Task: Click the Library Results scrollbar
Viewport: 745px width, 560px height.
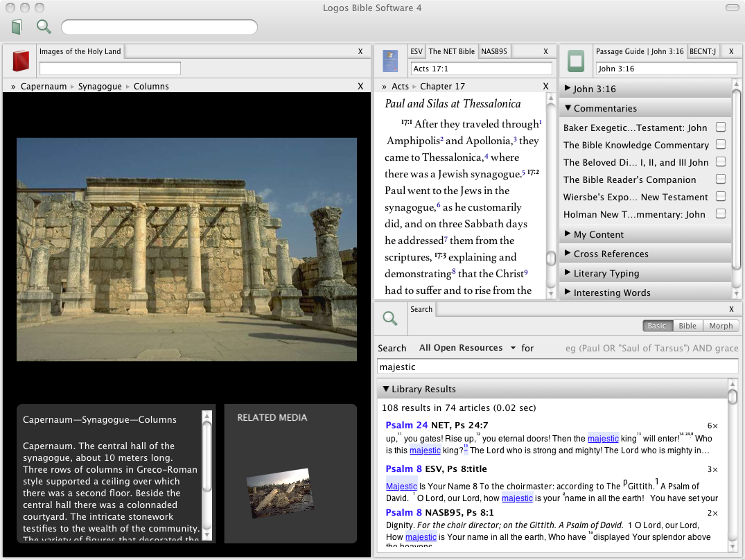Action: [x=733, y=397]
